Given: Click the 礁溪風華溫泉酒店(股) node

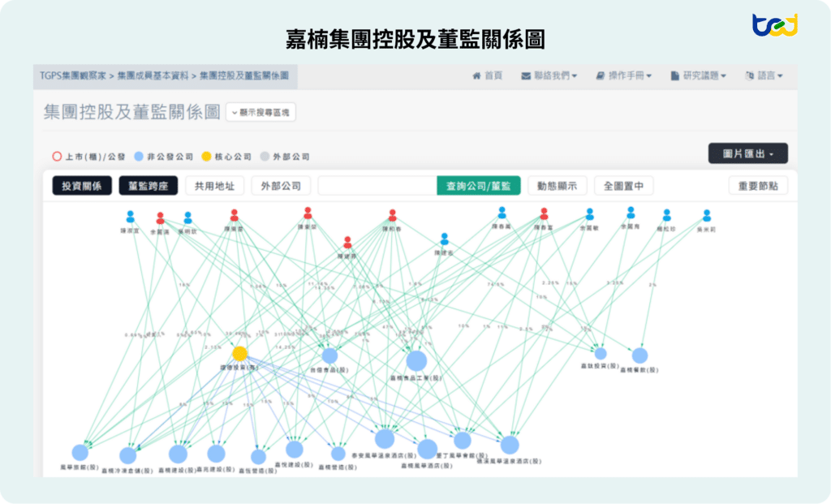Looking at the screenshot, I should click(510, 446).
